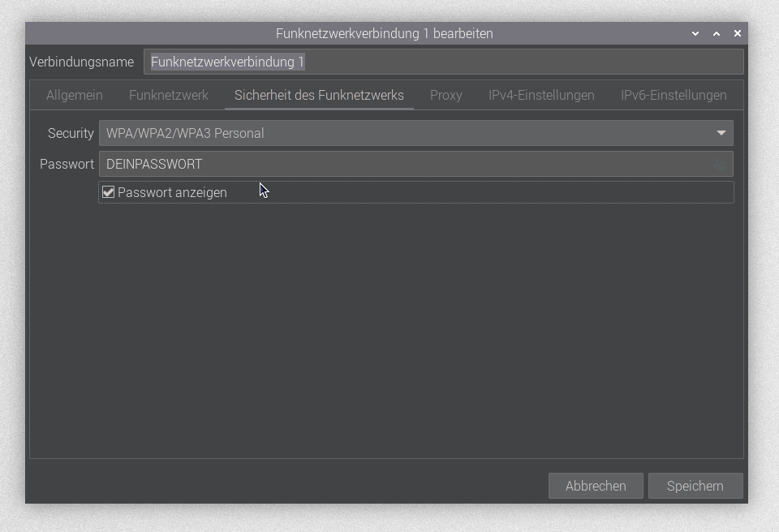Screen dimensions: 779x532
Task: Click the Verbindungsname label
Action: coord(81,62)
